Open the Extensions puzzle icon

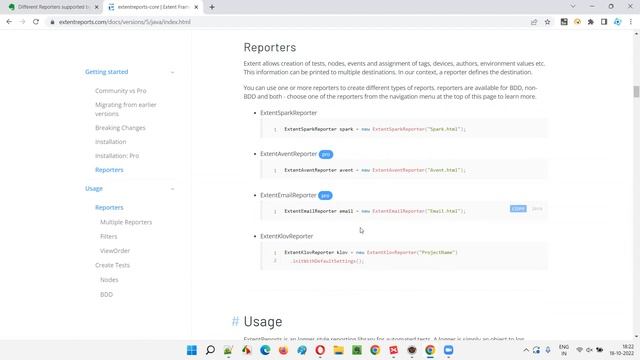591,22
